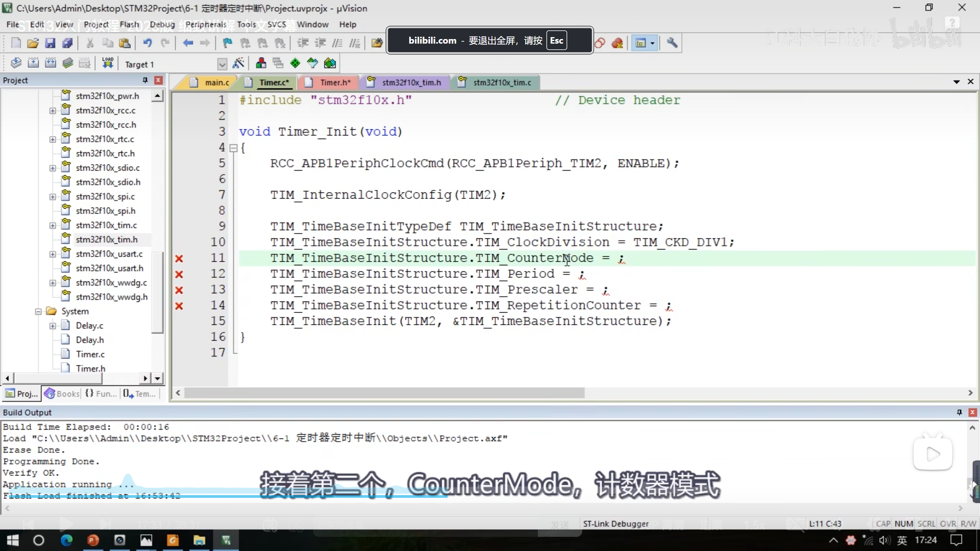Click the Open file toolbar icon

(33, 43)
